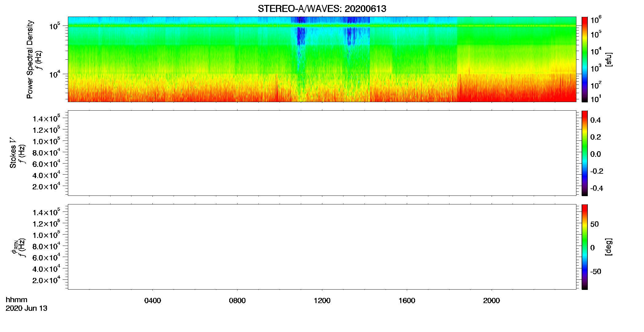The width and height of the screenshot is (644, 332).
Task: Click the 0400 time axis label
Action: pos(153,300)
